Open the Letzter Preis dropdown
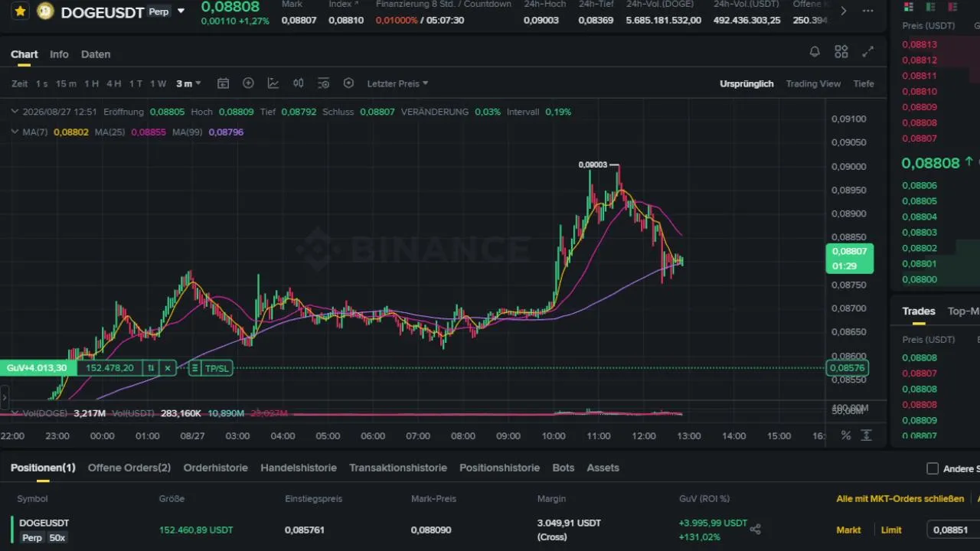 tap(397, 83)
